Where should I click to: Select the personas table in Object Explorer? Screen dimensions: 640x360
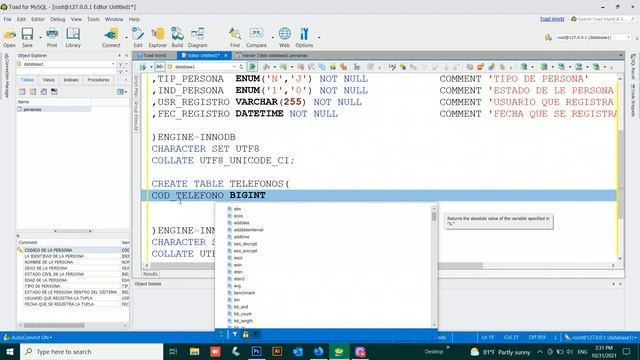pyautogui.click(x=32, y=109)
